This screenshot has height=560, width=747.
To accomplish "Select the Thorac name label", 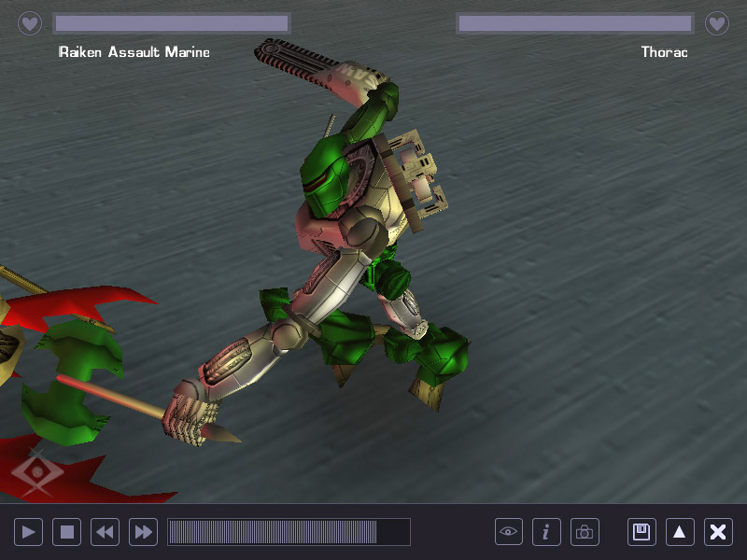I will point(664,51).
